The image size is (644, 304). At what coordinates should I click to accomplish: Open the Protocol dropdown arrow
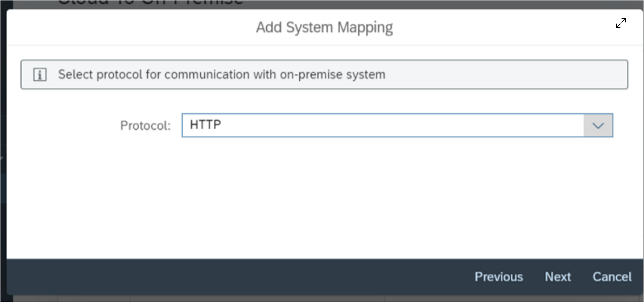pyautogui.click(x=598, y=126)
